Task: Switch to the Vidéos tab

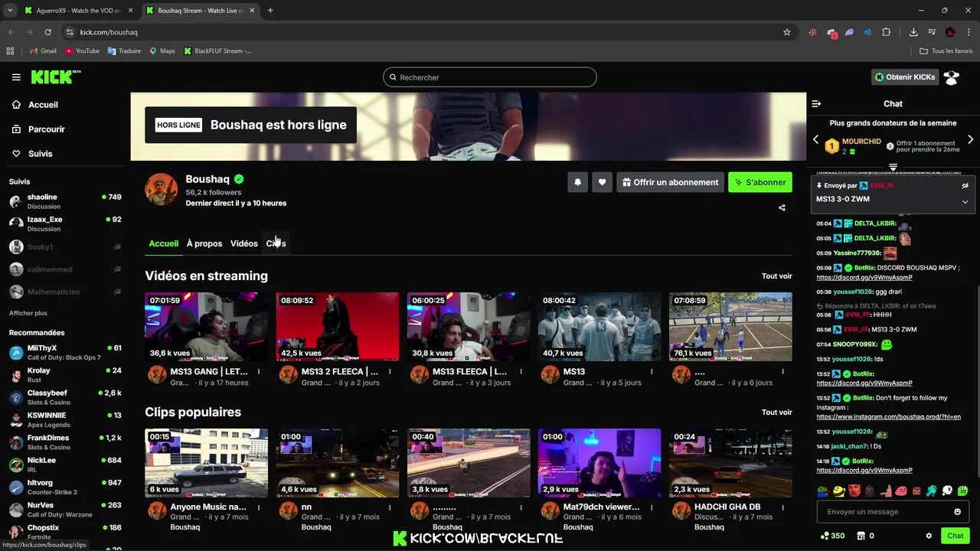Action: [244, 243]
